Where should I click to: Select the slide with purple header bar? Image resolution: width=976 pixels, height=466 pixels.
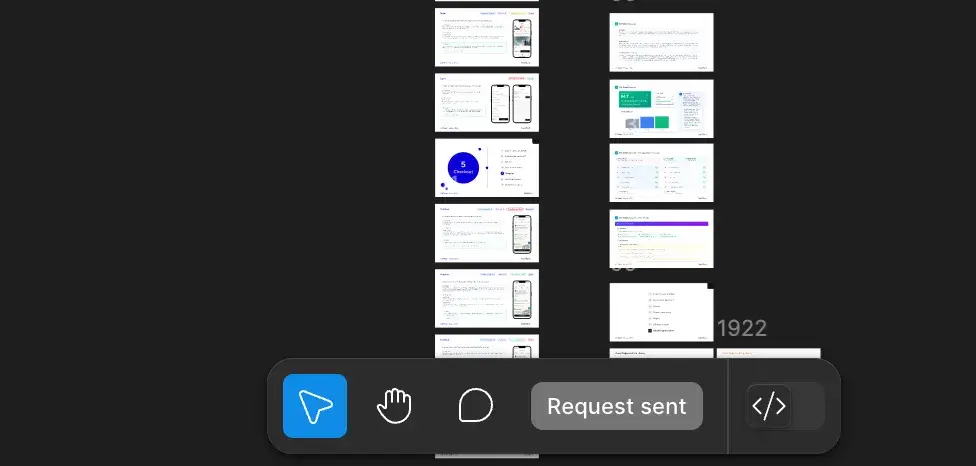[x=661, y=239]
